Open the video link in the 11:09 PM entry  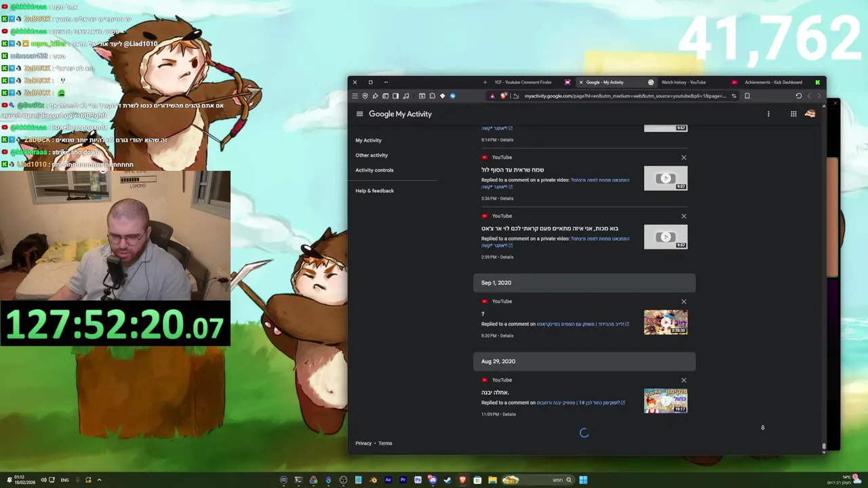tap(580, 403)
